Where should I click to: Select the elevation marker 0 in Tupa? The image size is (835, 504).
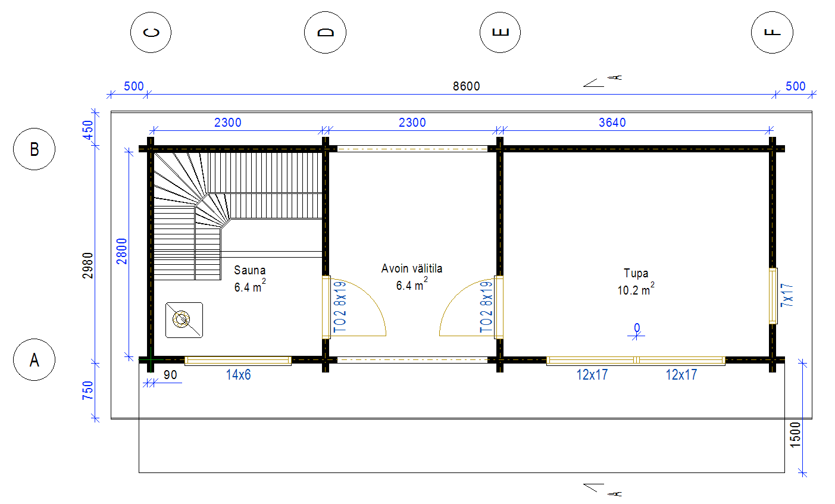point(637,331)
